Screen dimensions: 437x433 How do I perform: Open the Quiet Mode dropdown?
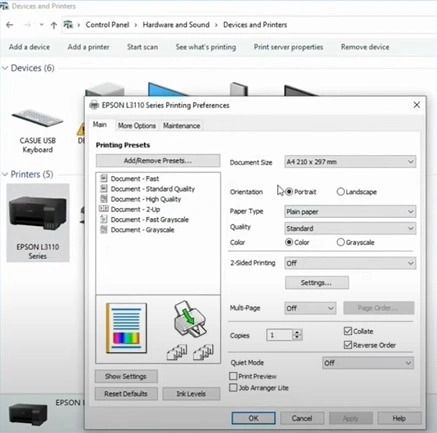(x=368, y=363)
